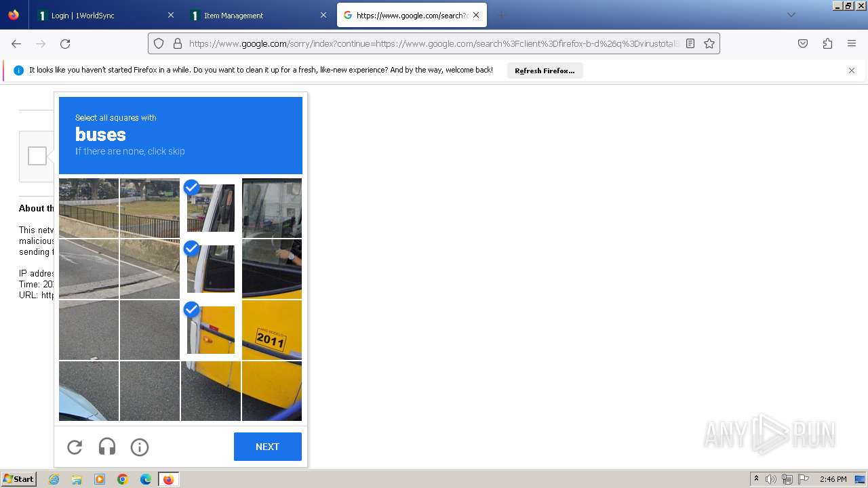Switch to Item Management tab
Image resolution: width=868 pixels, height=488 pixels.
pyautogui.click(x=258, y=15)
